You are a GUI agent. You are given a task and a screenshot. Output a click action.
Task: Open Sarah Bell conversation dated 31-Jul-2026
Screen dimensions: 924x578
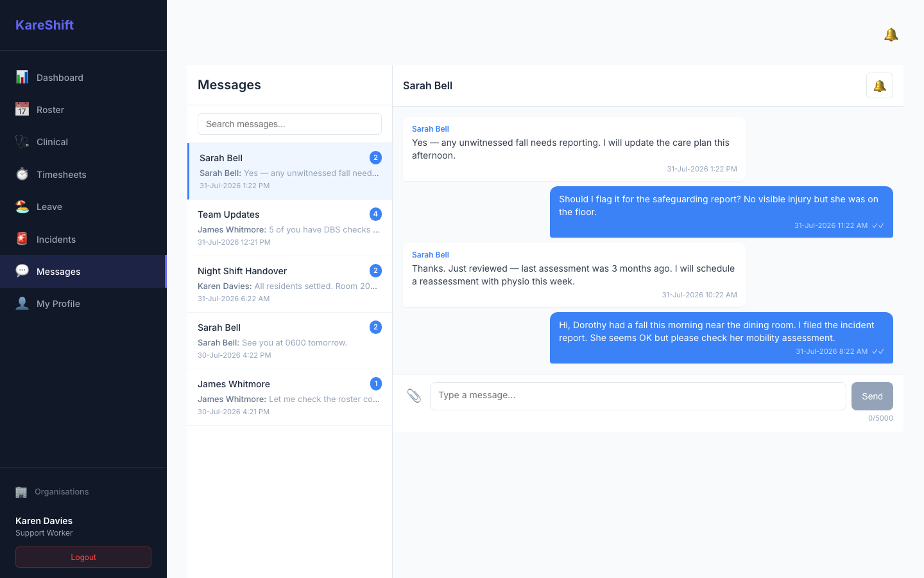coord(290,171)
